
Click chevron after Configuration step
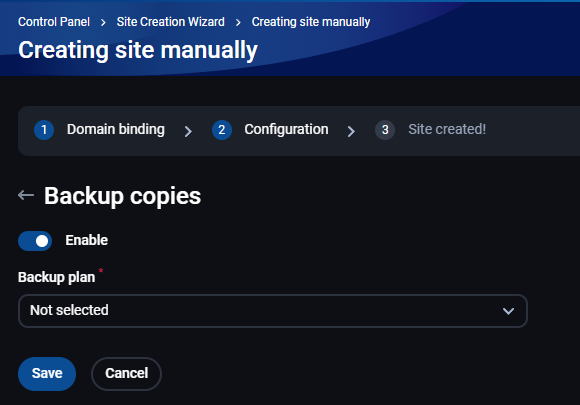tap(351, 131)
